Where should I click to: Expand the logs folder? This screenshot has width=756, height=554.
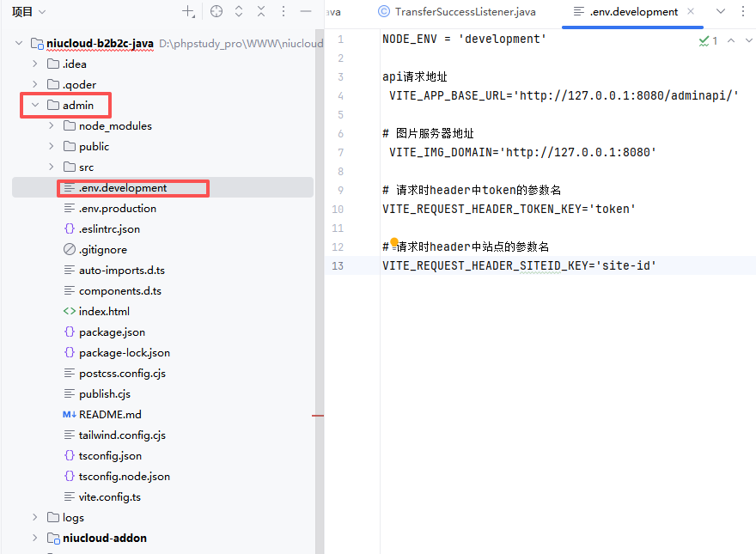35,518
